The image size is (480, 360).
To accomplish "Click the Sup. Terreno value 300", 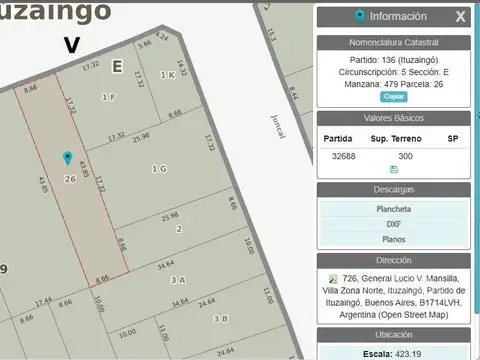I will pyautogui.click(x=405, y=156).
